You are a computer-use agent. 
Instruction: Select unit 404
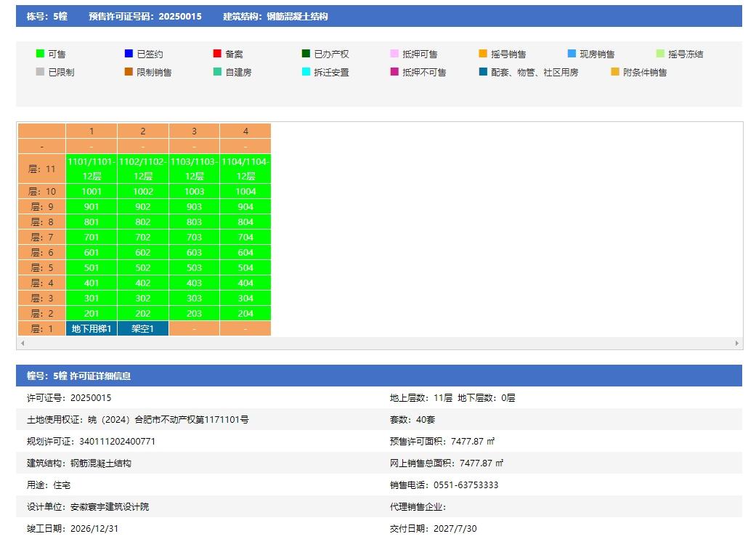point(245,283)
